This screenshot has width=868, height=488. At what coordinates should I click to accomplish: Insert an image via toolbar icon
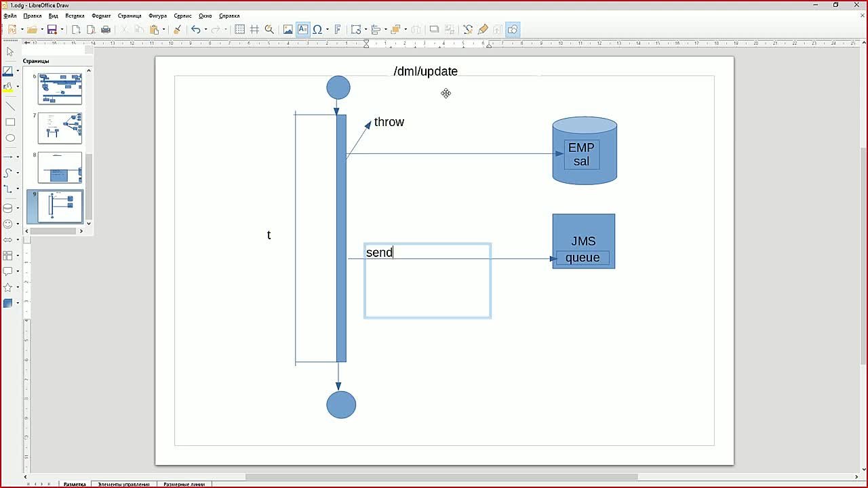tap(288, 29)
